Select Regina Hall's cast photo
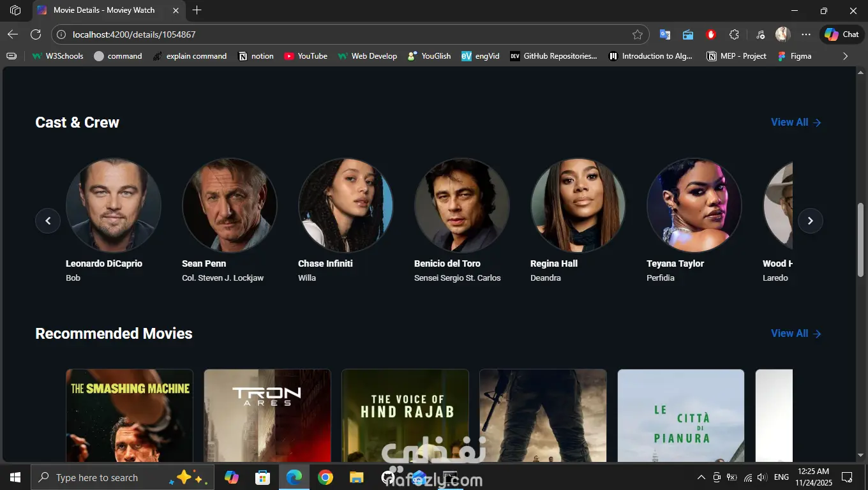 click(578, 205)
